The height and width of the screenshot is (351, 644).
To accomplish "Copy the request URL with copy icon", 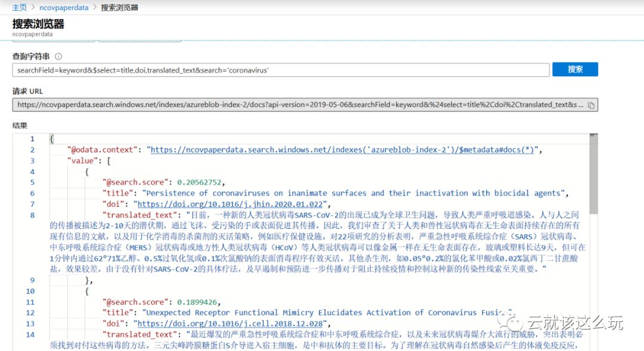I will click(x=591, y=105).
